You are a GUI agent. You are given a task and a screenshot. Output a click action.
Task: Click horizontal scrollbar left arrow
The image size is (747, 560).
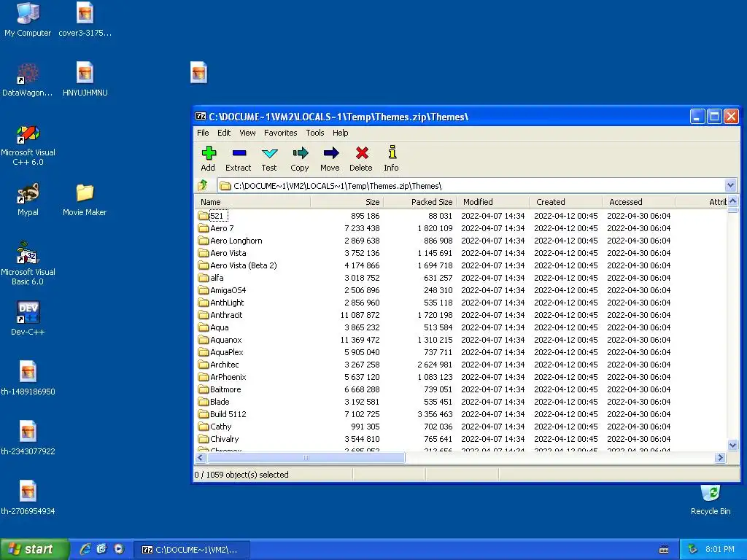pyautogui.click(x=201, y=458)
